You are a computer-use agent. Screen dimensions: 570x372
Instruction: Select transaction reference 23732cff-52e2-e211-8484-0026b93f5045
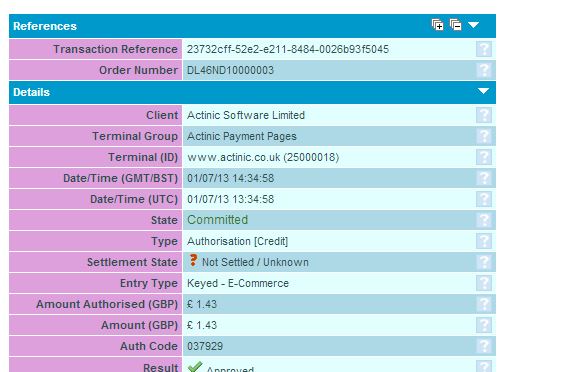click(x=288, y=49)
